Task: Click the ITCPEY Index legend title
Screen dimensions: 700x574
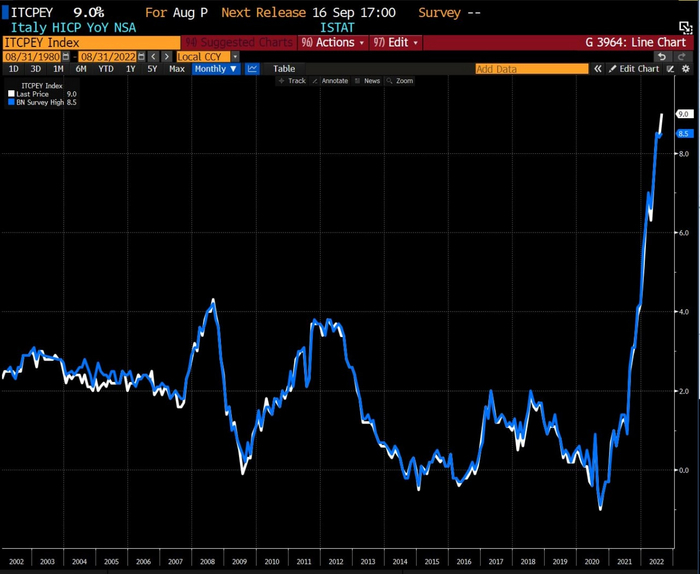Action: (x=42, y=86)
